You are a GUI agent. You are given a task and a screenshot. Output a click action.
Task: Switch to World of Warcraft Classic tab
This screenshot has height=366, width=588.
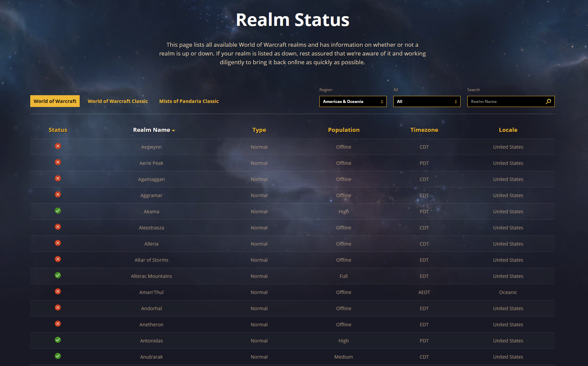click(x=118, y=101)
